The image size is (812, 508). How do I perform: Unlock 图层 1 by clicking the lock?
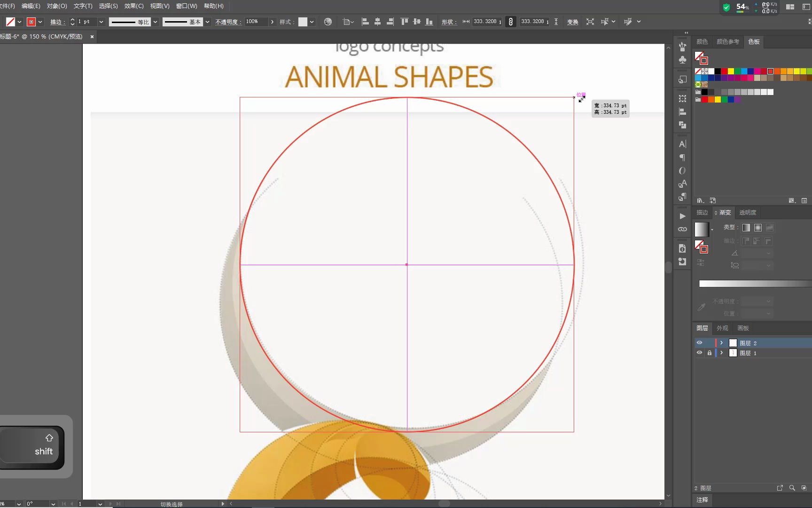[x=710, y=353]
